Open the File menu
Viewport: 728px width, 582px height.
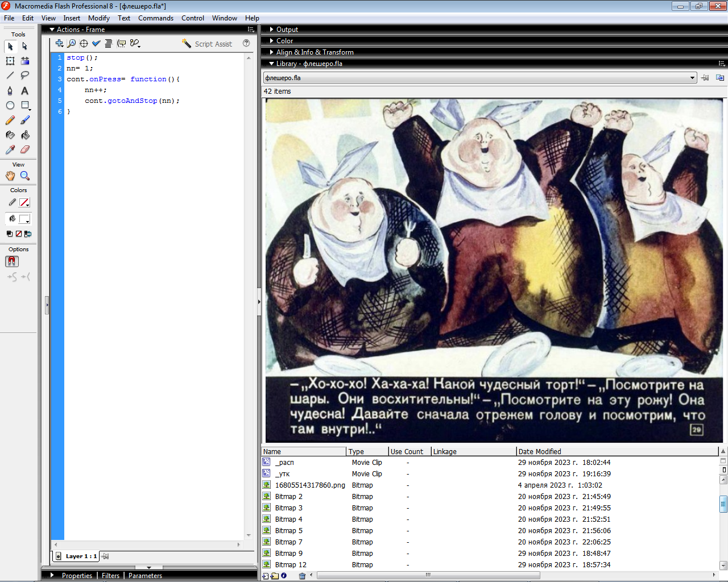pos(9,18)
